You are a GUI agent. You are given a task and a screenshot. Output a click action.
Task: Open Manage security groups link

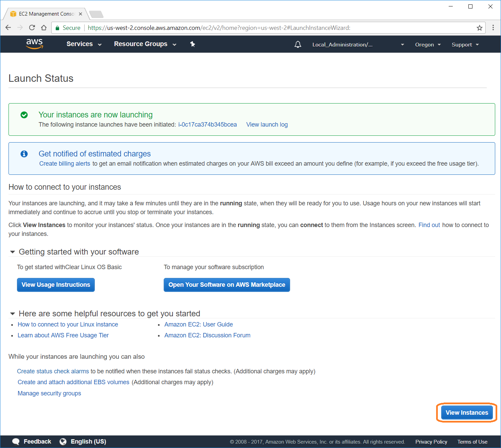[x=49, y=393]
